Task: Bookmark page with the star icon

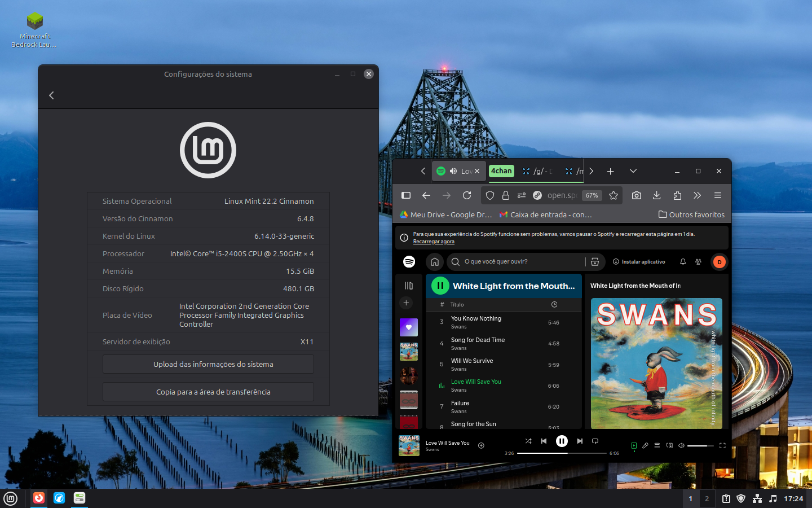Action: 614,195
